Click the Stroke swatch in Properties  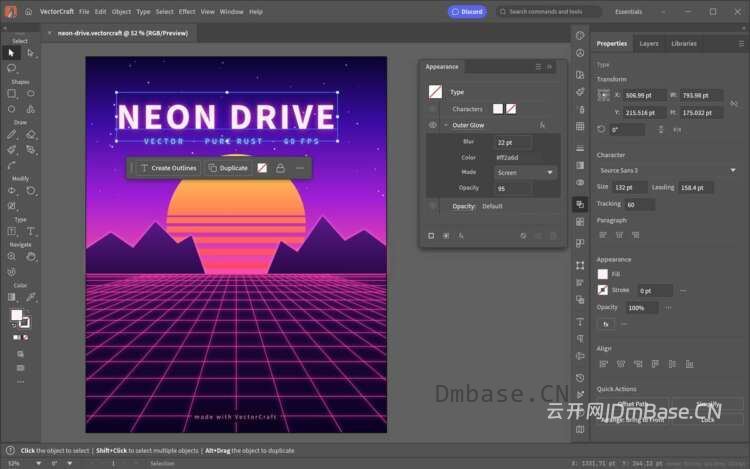(x=603, y=290)
